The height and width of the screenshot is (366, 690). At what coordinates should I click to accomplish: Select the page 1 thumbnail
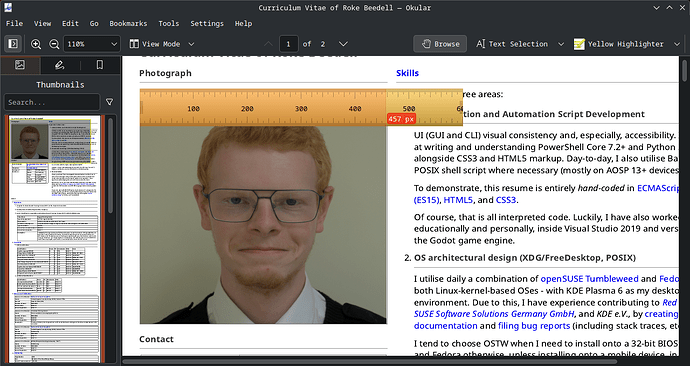[x=55, y=238]
